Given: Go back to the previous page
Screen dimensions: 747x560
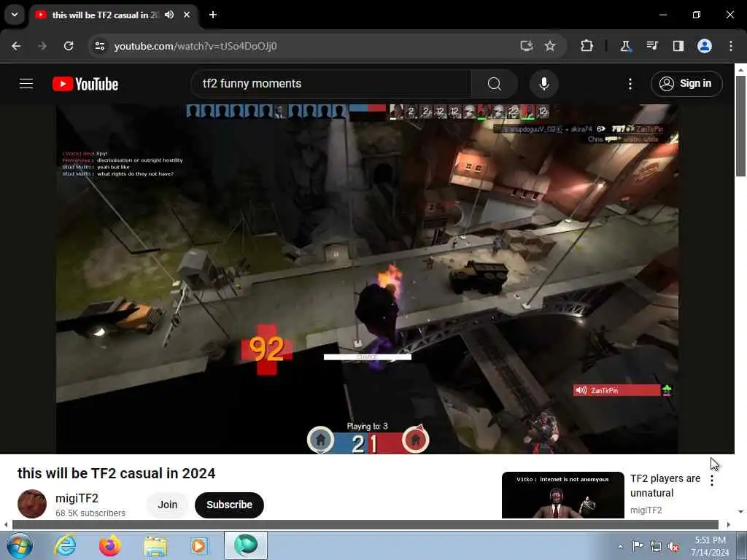Looking at the screenshot, I should pos(16,46).
